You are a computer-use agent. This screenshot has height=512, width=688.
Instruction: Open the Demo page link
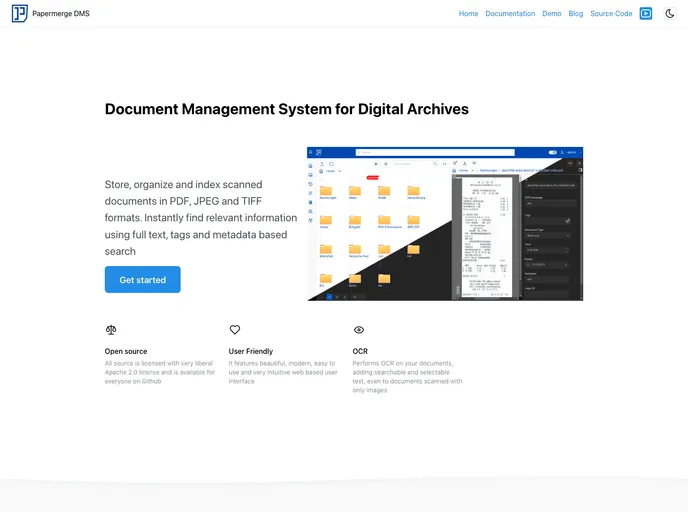tap(552, 14)
